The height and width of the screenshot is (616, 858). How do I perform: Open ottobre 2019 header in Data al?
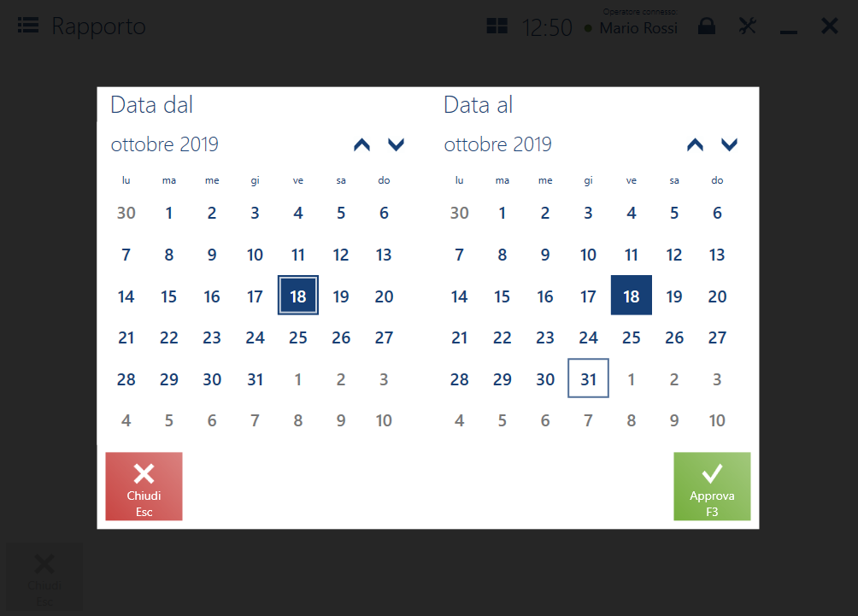coord(498,144)
